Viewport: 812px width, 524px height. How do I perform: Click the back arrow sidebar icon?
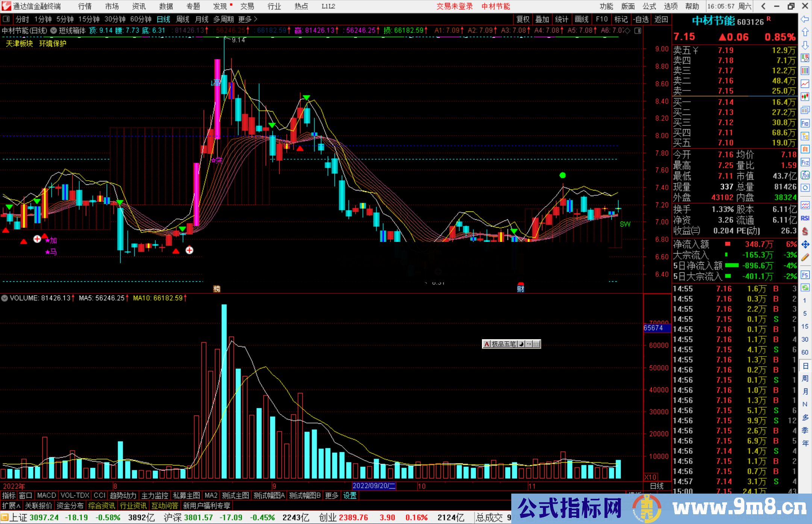[805, 19]
